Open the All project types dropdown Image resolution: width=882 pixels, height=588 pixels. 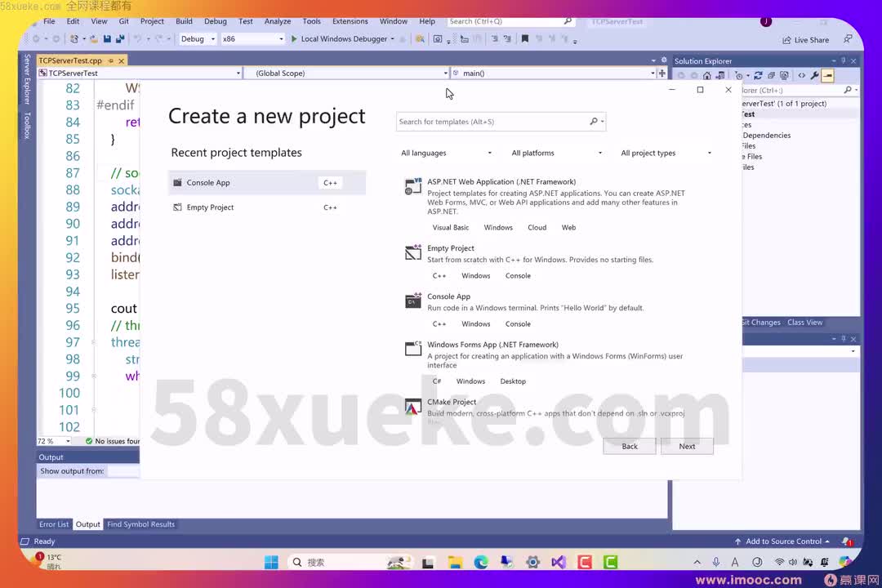coord(666,153)
